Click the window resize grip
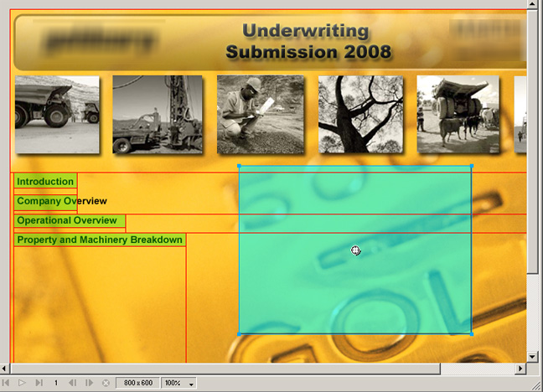The width and height of the screenshot is (543, 392). (x=538, y=387)
